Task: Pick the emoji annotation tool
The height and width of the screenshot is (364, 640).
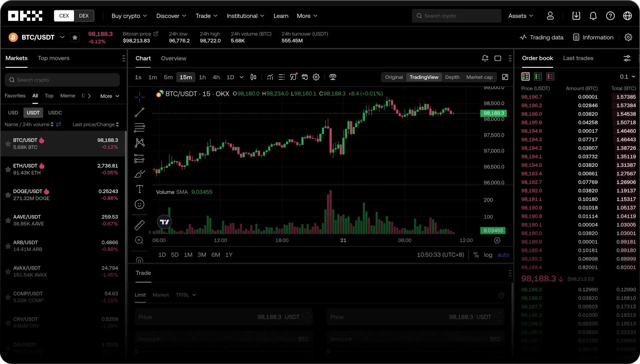Action: point(139,204)
